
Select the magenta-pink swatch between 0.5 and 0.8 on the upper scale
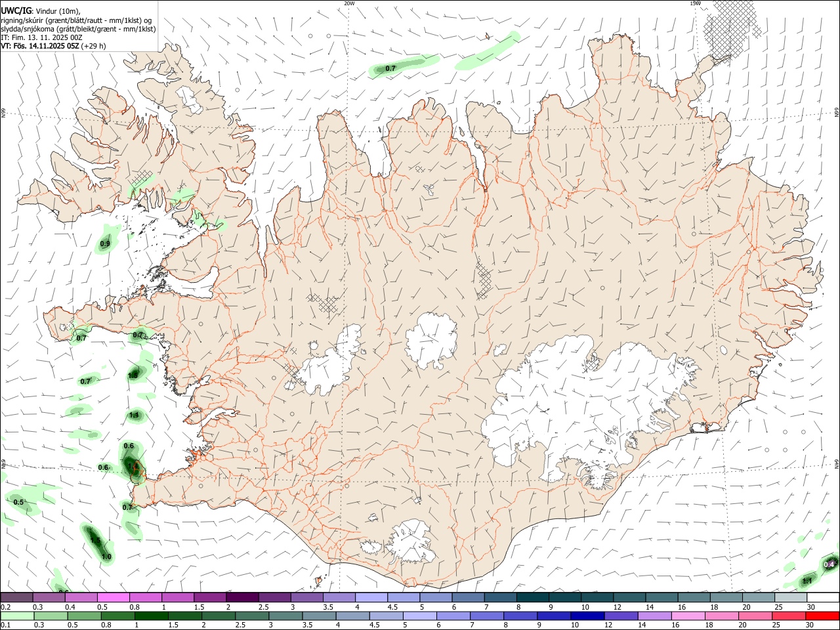tap(114, 598)
